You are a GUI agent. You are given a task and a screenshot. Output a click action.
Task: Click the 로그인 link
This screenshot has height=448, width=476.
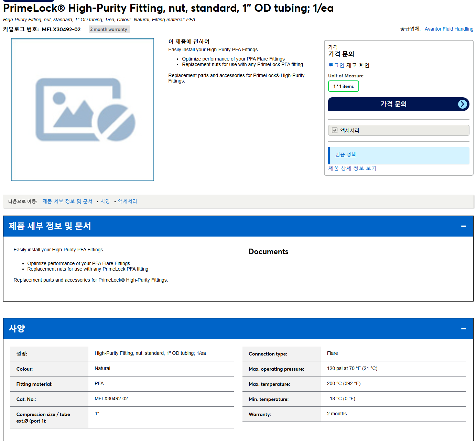tap(336, 65)
